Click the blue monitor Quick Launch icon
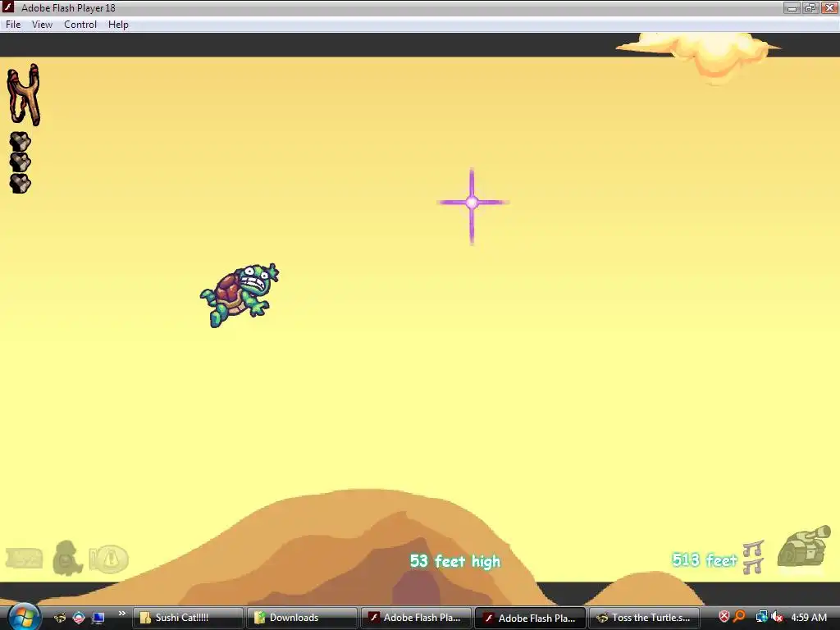Image resolution: width=840 pixels, height=630 pixels. click(x=98, y=618)
